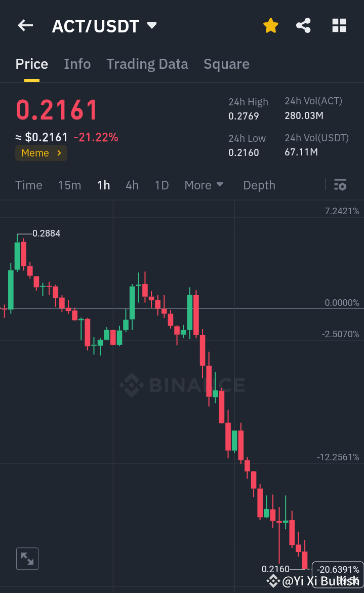Switch chart to 4h interval
This screenshot has height=593, width=364.
pos(132,185)
